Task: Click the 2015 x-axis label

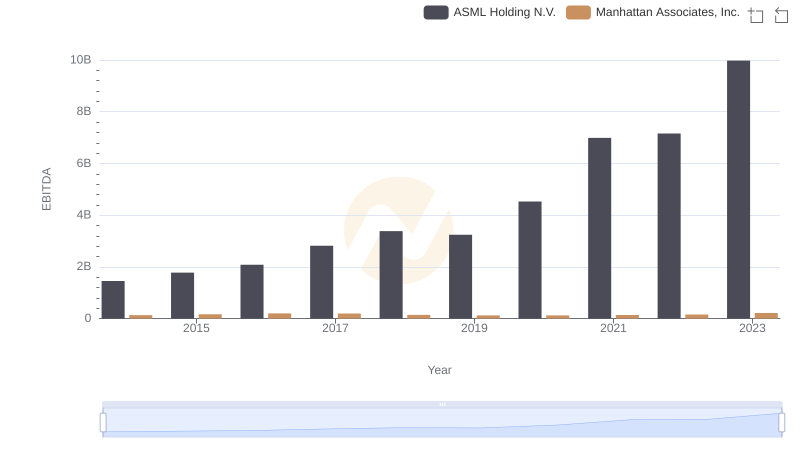Action: point(196,328)
